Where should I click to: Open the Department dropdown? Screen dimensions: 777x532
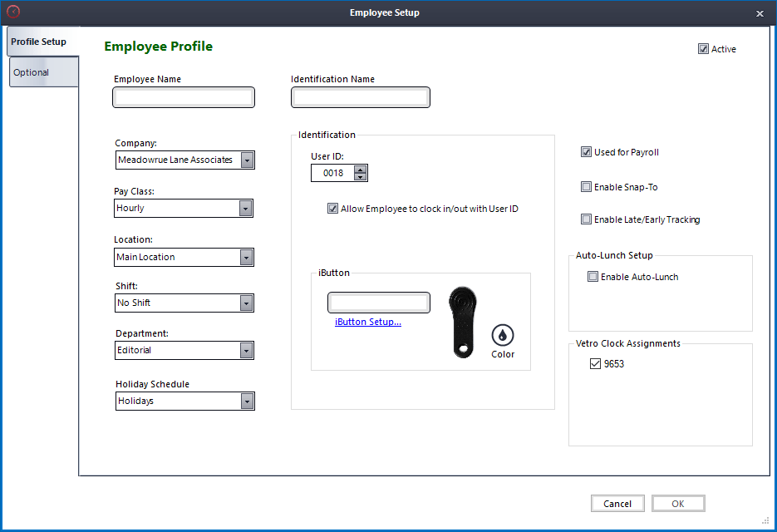247,350
